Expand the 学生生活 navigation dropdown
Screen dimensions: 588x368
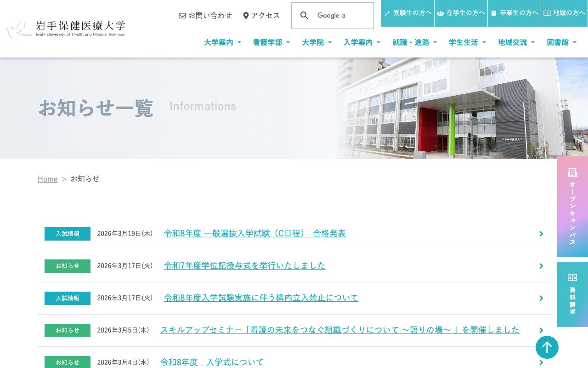(x=464, y=42)
